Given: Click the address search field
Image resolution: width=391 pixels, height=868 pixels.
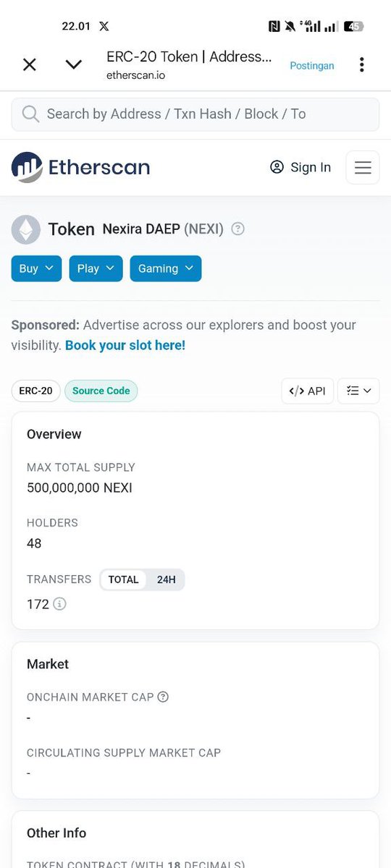Looking at the screenshot, I should point(195,114).
